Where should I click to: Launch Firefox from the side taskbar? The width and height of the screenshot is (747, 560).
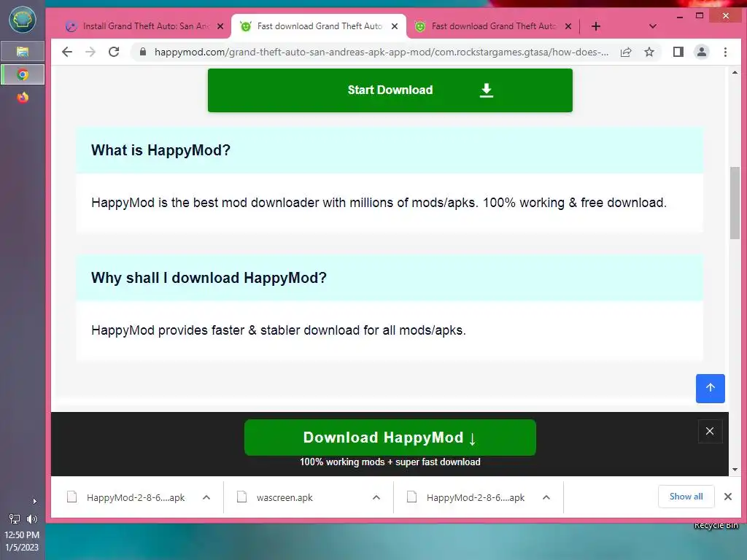point(23,98)
